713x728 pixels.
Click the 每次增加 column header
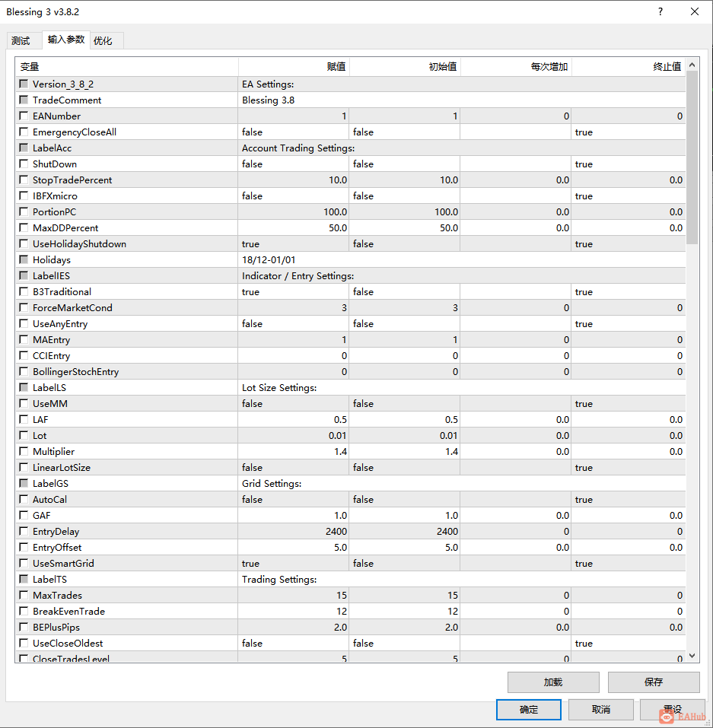point(516,67)
